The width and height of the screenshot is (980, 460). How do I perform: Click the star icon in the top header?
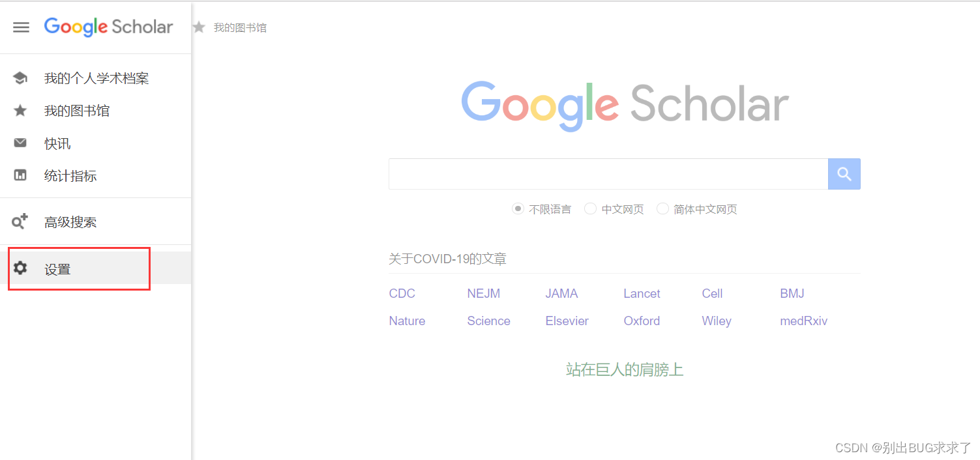[x=200, y=27]
